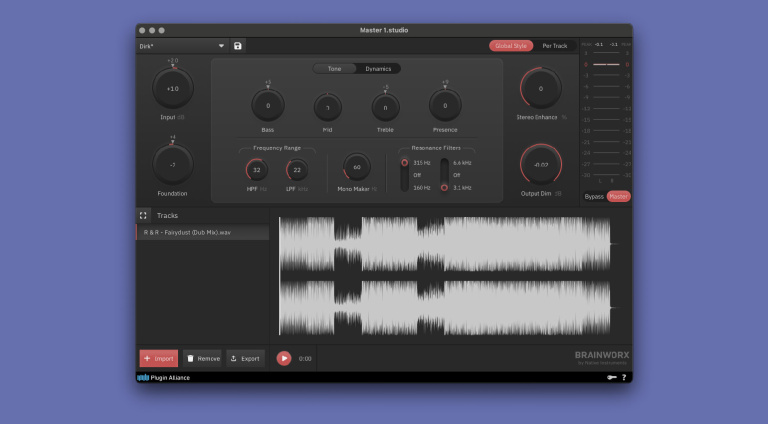768x424 pixels.
Task: Switch processing mode to Per Track
Action: point(554,46)
